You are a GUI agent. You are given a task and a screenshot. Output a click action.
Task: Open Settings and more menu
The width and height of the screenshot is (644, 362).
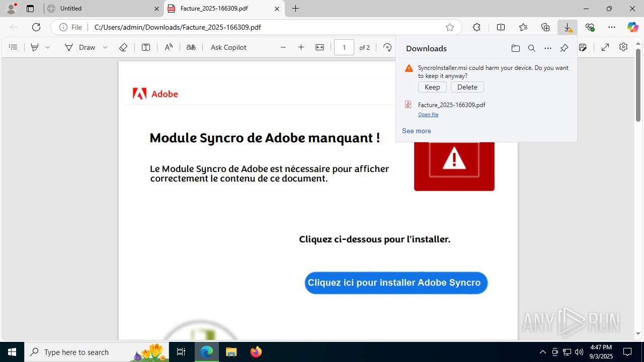click(612, 27)
